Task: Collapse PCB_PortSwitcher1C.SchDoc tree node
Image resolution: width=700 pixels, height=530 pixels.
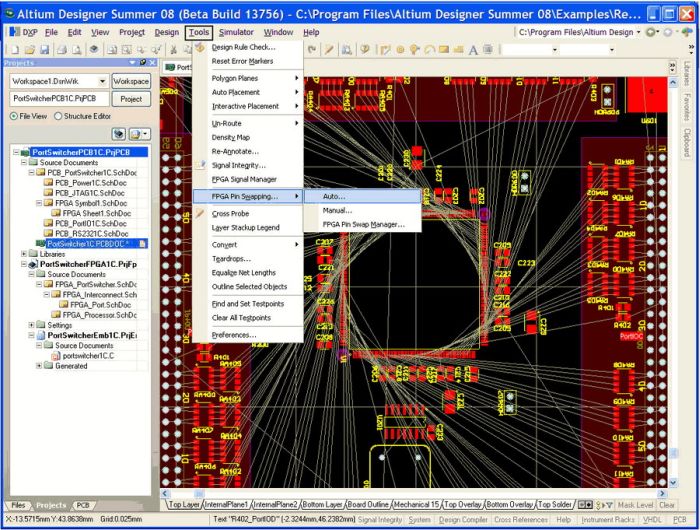Action: [32, 172]
